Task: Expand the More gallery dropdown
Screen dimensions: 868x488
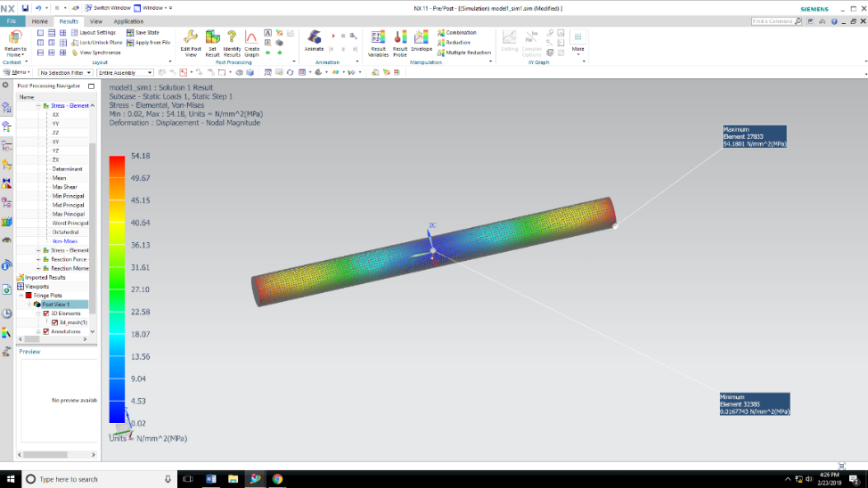Action: click(x=578, y=43)
